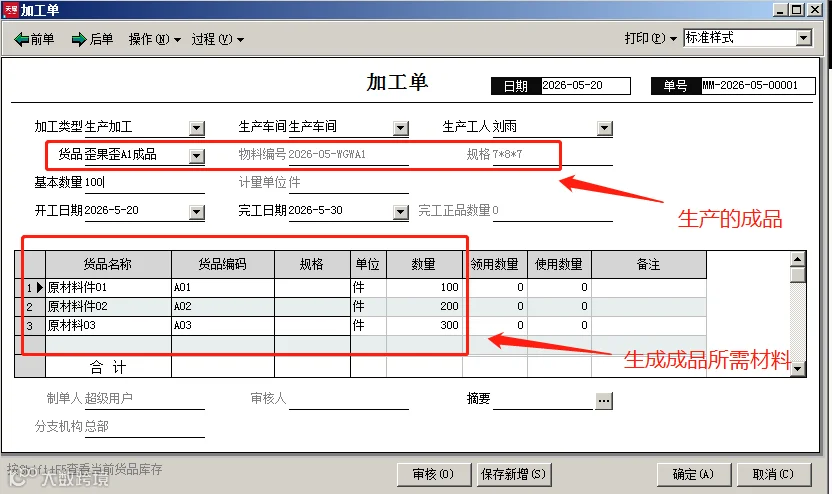Open the 开工日期 date dropdown
The height and width of the screenshot is (494, 832).
(x=197, y=212)
